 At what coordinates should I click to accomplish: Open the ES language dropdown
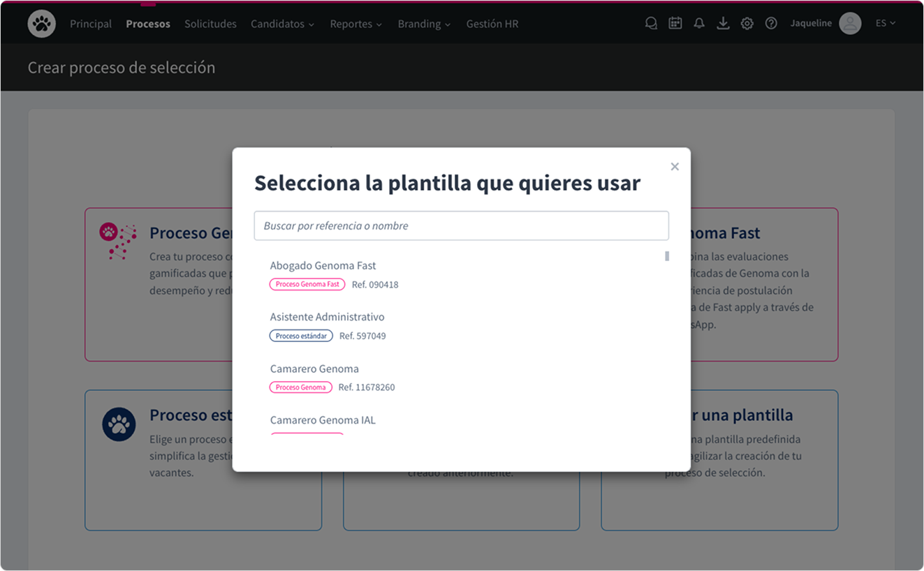884,23
